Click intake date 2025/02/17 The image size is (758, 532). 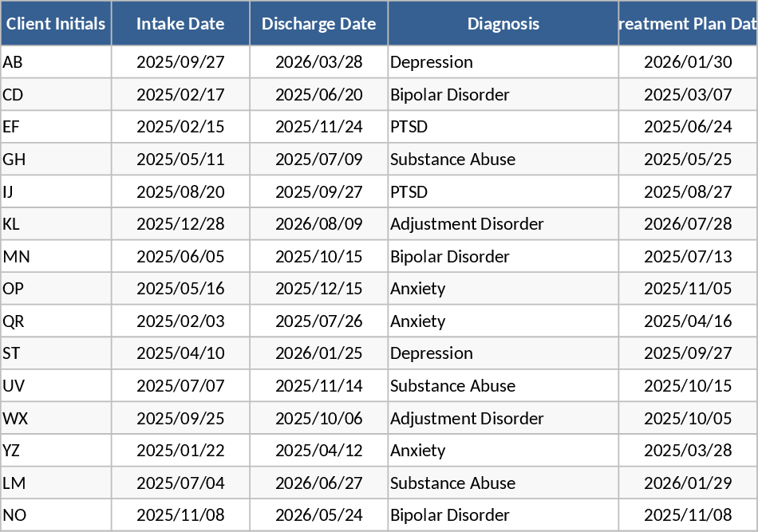180,95
